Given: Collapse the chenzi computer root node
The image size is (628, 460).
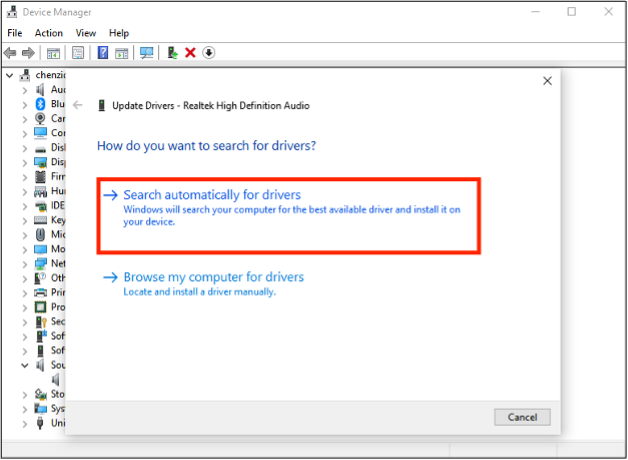Looking at the screenshot, I should (x=10, y=75).
